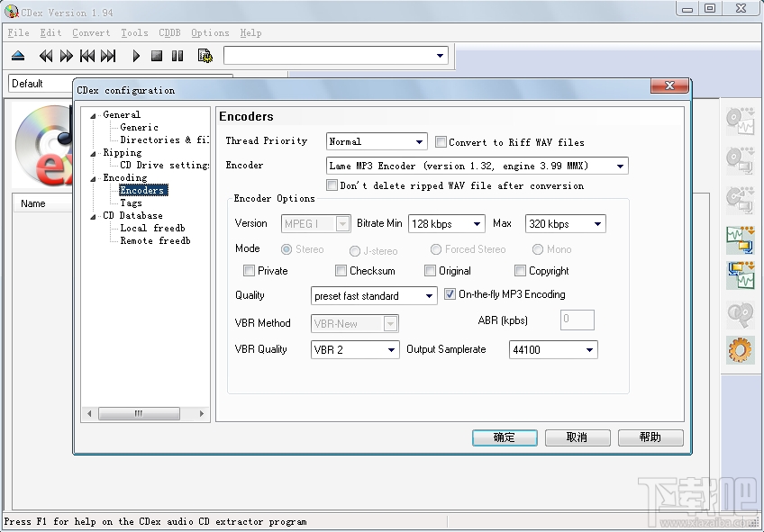Click the rewind playback button
Viewport: 764px width, 532px height.
click(x=46, y=56)
